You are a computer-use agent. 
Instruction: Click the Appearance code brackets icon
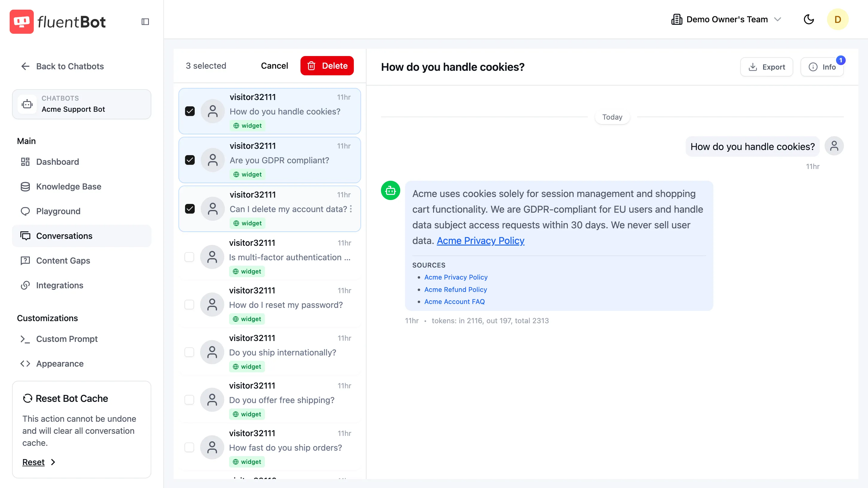[25, 364]
